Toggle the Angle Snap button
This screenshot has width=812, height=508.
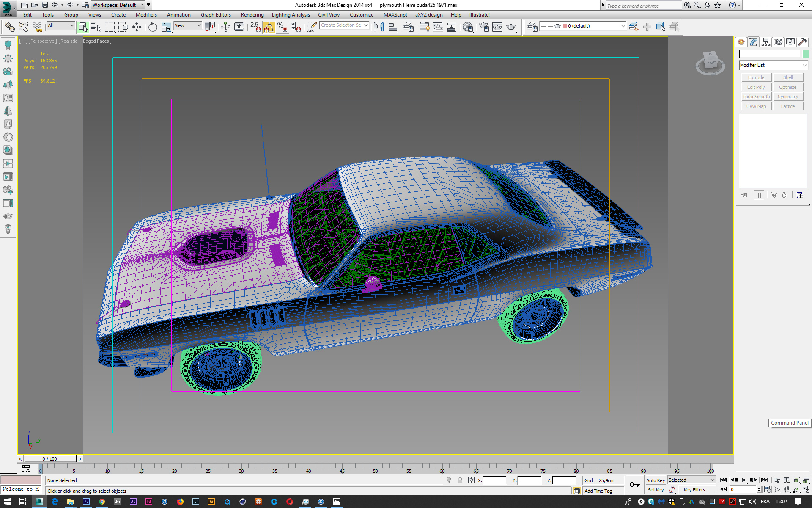coord(269,27)
